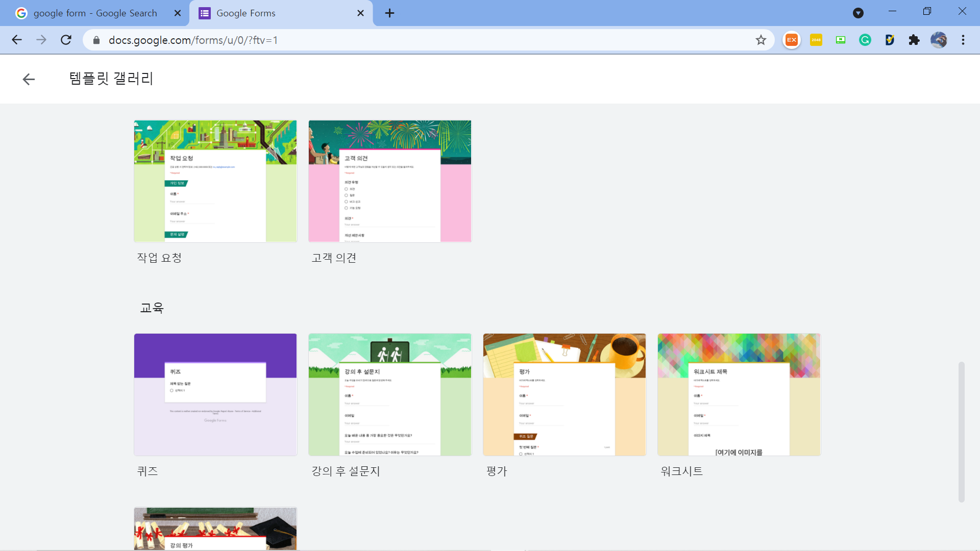Open Chrome three-dot menu

click(x=963, y=40)
